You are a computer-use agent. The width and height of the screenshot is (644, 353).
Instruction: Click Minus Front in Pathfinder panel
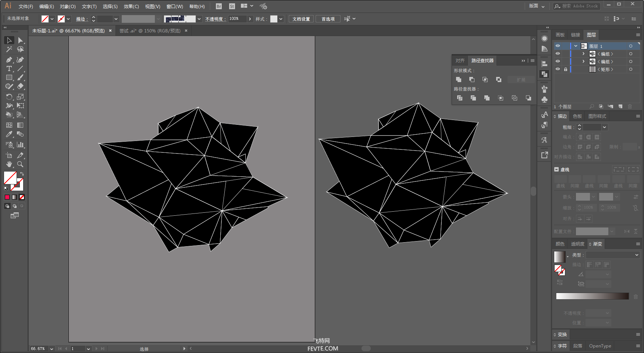pos(472,80)
